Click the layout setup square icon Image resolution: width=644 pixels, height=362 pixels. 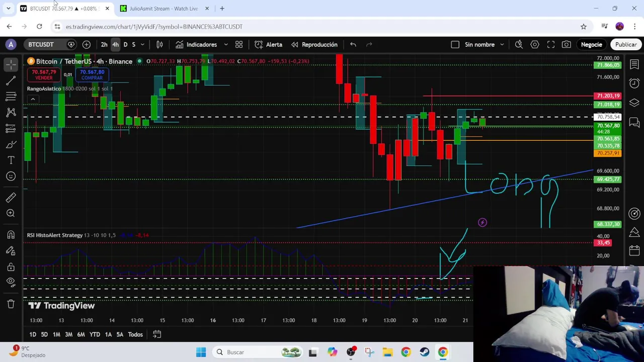click(x=455, y=44)
